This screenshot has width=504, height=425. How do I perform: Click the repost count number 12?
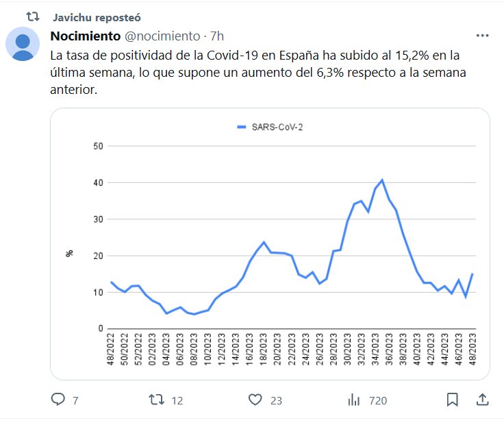pos(177,400)
